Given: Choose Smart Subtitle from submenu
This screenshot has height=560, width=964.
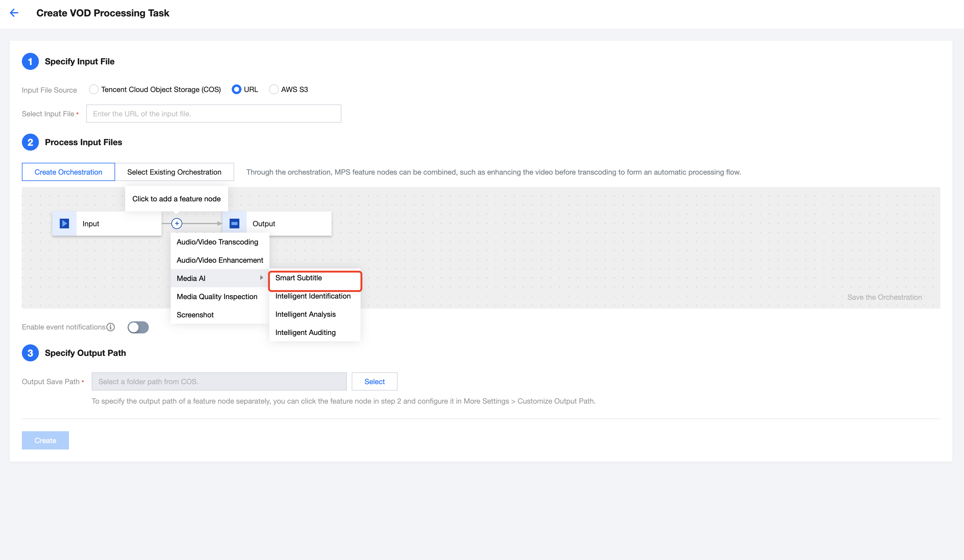Looking at the screenshot, I should (x=298, y=278).
